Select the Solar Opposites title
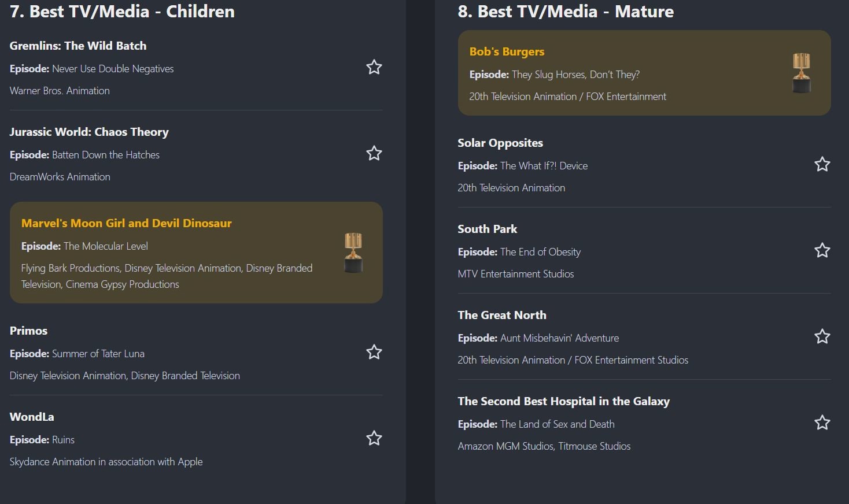 [500, 143]
